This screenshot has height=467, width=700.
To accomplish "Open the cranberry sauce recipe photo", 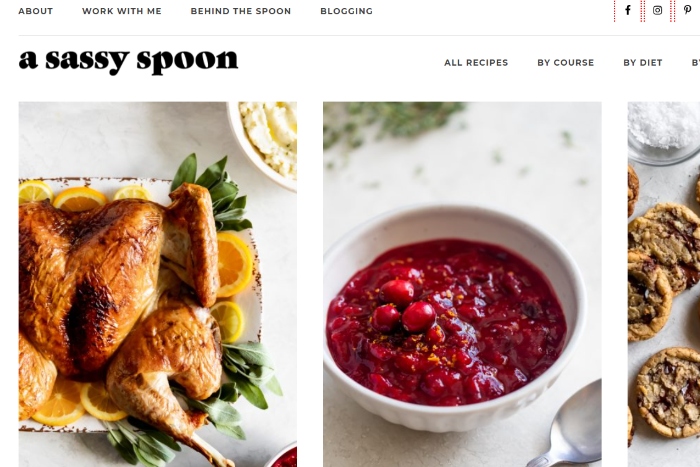I will coord(462,284).
